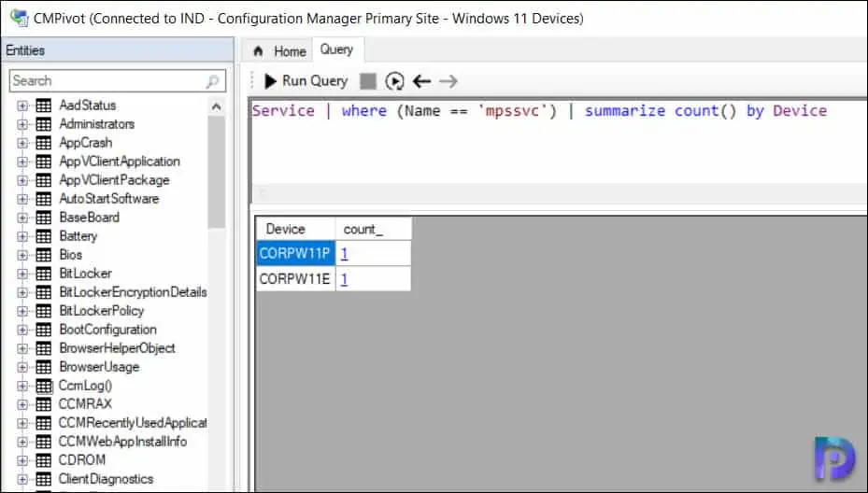Expand the AppVClientApplication entity

22,162
